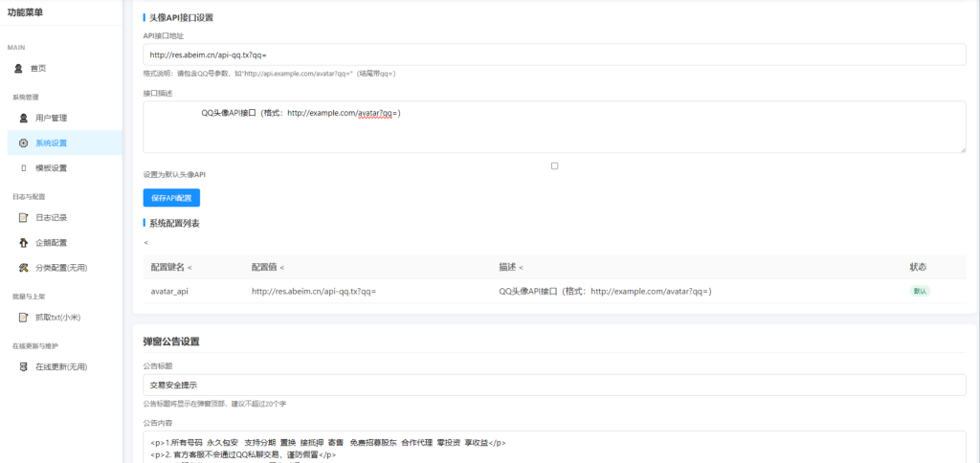Image resolution: width=980 pixels, height=463 pixels.
Task: Click the 抓取txt(小米) notepad icon
Action: coord(23,318)
